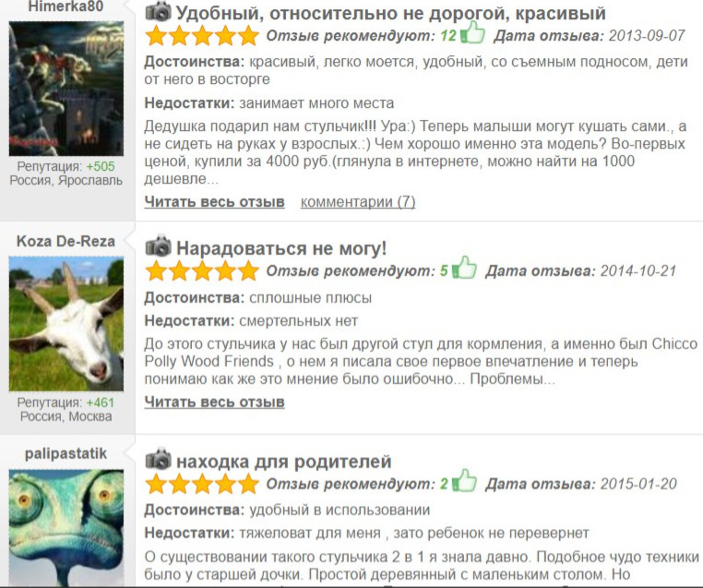Click the chameleon avatar of palipastatik
This screenshot has width=703, height=588.
click(66, 528)
